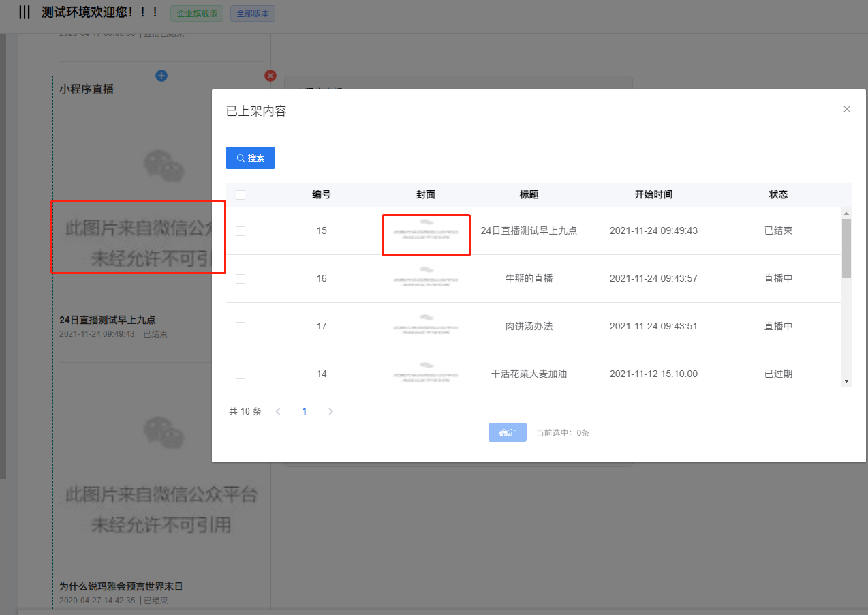Click the cover thumbnail of row 16
868x615 pixels.
(426, 277)
